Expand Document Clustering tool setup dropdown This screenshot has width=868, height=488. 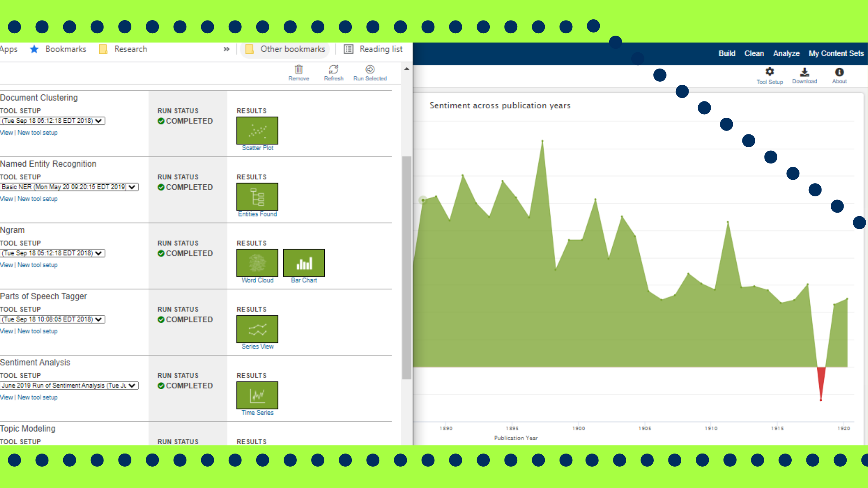coord(53,121)
